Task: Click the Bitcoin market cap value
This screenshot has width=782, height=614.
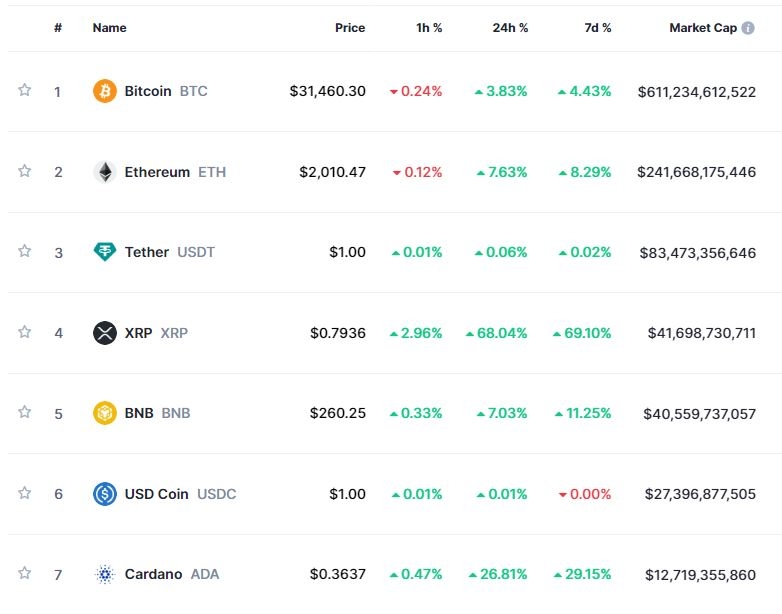Action: pos(697,91)
